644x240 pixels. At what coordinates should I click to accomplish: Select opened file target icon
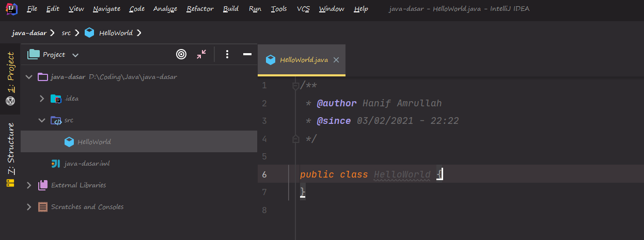click(181, 54)
